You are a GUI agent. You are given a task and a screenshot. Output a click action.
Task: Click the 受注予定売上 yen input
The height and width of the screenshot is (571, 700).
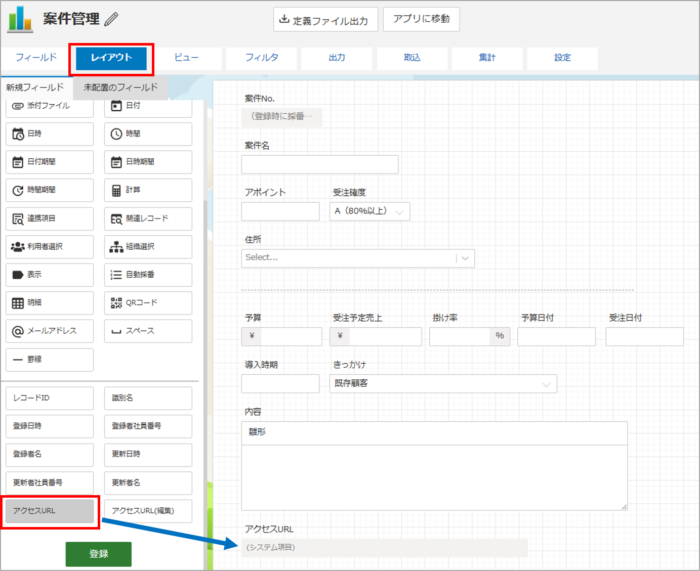click(375, 337)
